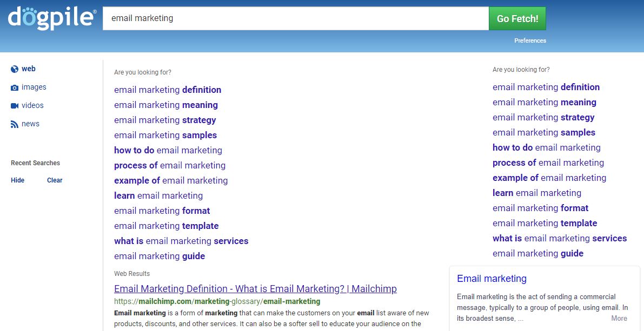Open the Email marketing info card title

[x=492, y=279]
